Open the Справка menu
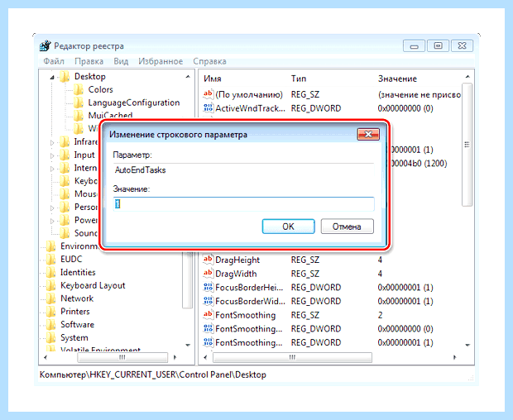This screenshot has width=513, height=420. [209, 61]
